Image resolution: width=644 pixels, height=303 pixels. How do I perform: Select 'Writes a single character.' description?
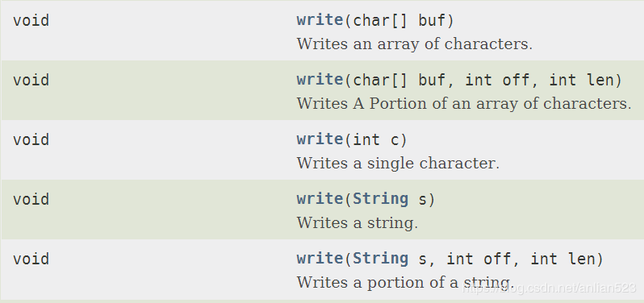398,164
